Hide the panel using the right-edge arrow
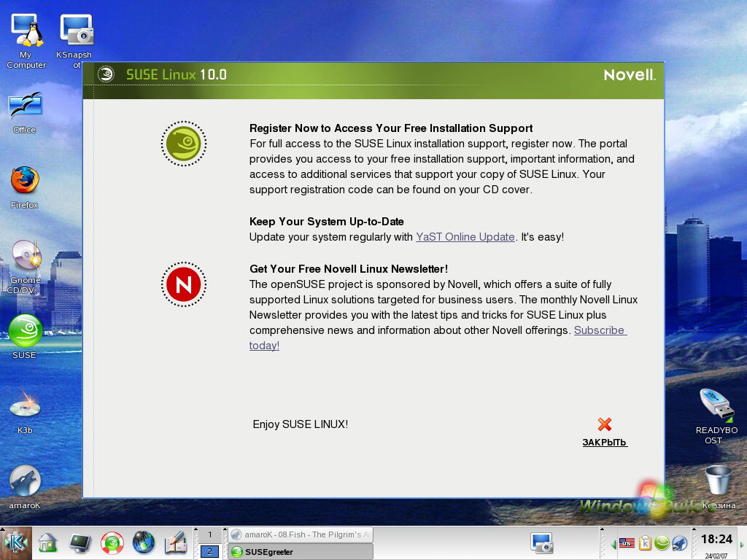This screenshot has width=747, height=560. pos(742,544)
